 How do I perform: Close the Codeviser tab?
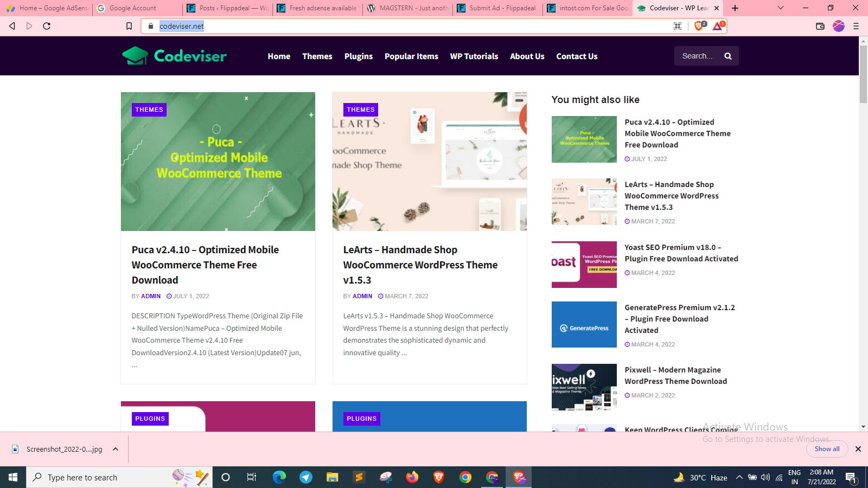pos(717,8)
